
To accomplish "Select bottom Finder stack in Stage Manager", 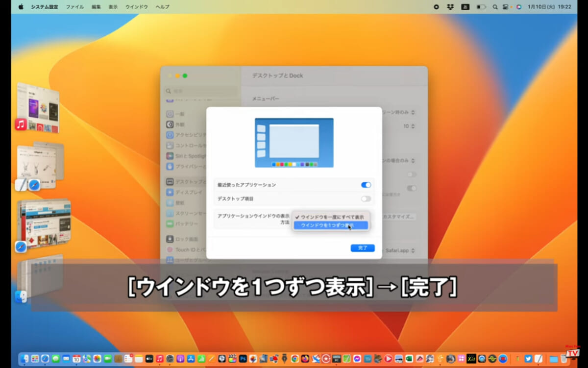I will 40,278.
